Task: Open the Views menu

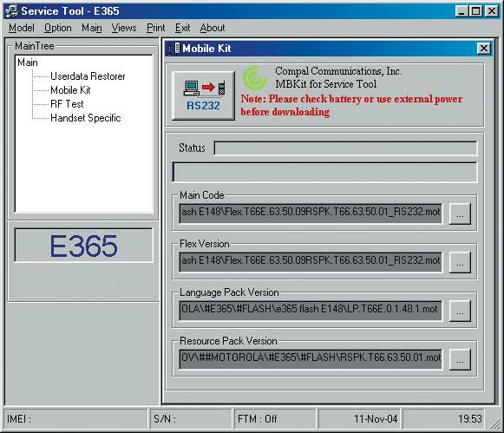Action: pyautogui.click(x=124, y=28)
